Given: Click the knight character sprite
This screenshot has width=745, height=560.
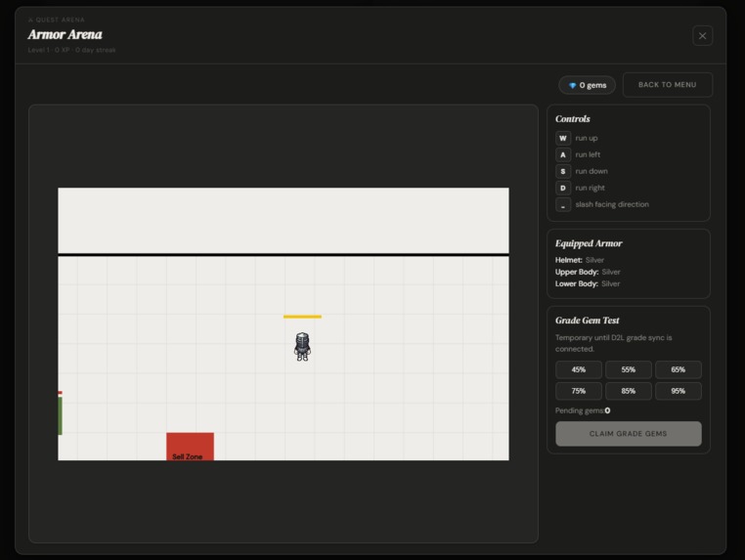Looking at the screenshot, I should click(x=302, y=347).
